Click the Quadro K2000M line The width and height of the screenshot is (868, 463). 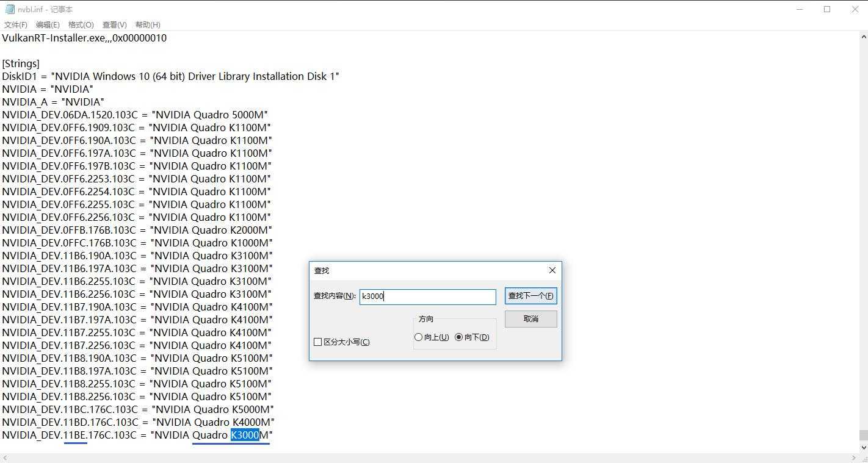(x=137, y=230)
